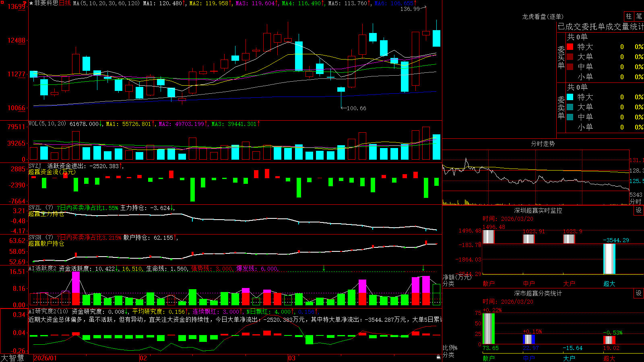644x362 pixels.
Task: Click the cyan 特大 sell-order color swatch
Action: (x=570, y=97)
